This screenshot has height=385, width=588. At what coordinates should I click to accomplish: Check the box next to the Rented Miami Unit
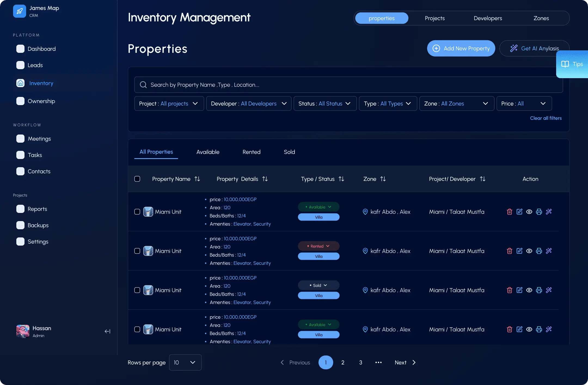pyautogui.click(x=137, y=251)
